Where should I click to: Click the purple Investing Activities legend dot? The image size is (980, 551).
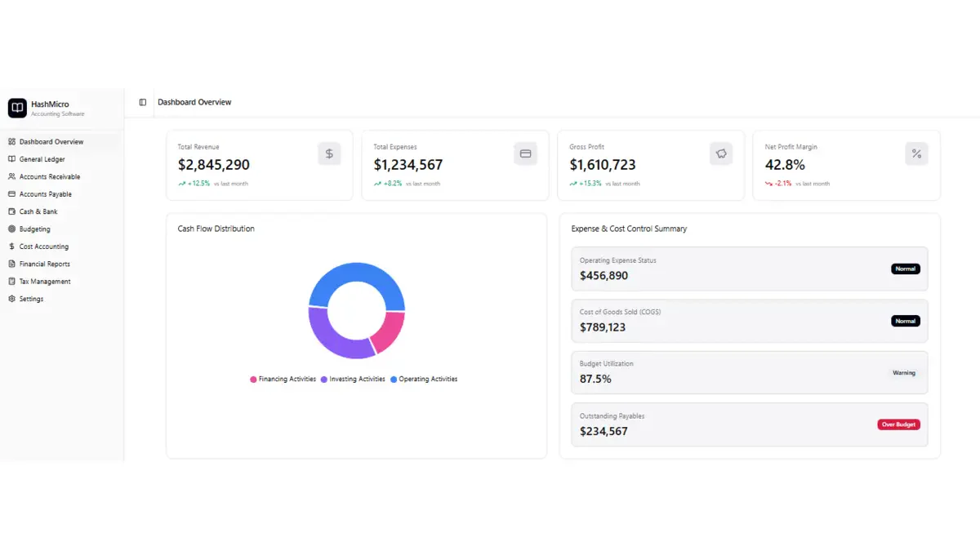[x=324, y=380]
